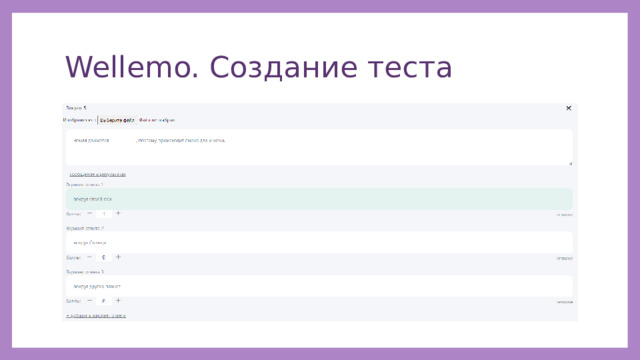Image resolution: width=640 pixels, height=360 pixels.
Task: Decrease points for answer option 3
Action: click(89, 301)
